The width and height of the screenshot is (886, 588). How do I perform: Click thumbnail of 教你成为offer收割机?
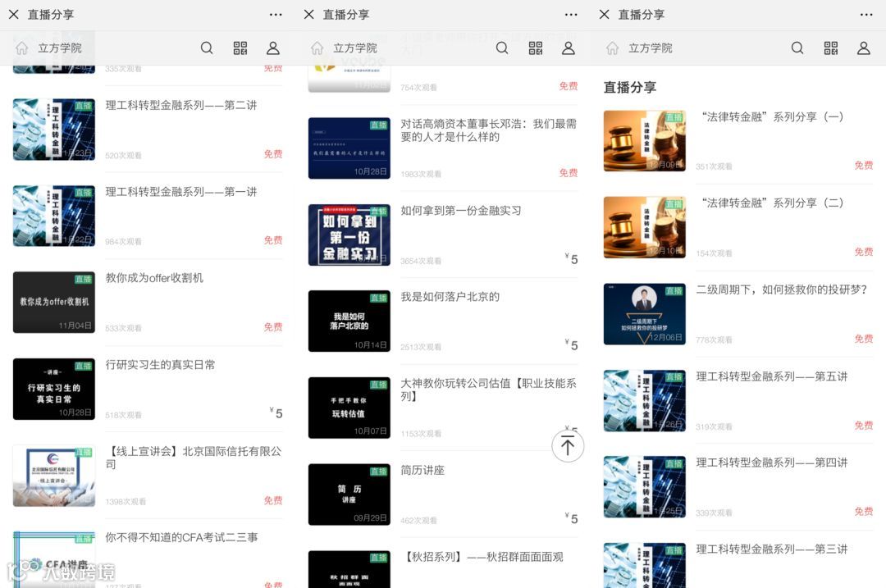(53, 302)
